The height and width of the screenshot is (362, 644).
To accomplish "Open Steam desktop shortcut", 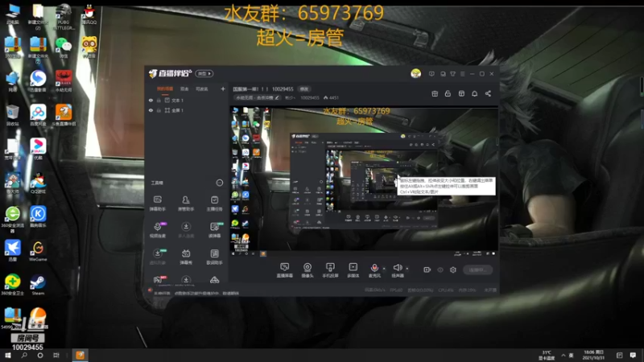I will click(38, 285).
